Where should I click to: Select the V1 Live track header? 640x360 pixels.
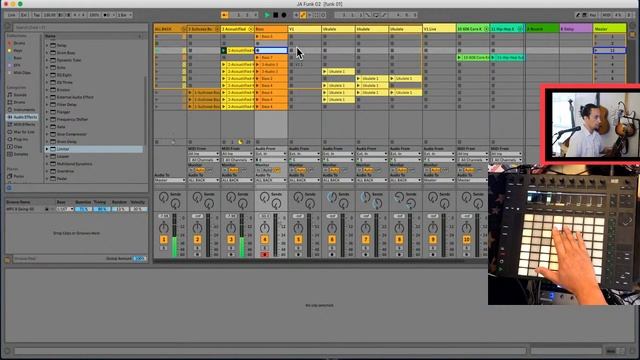click(439, 29)
